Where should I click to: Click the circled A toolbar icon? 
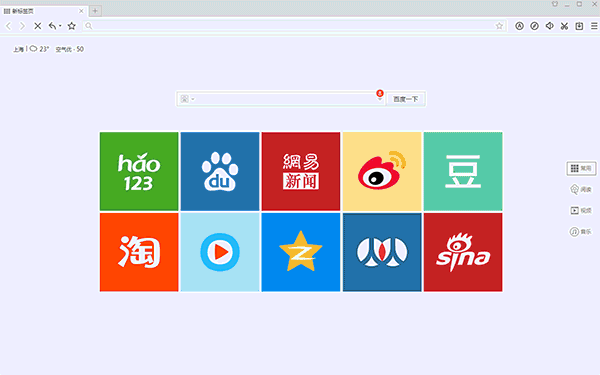(519, 26)
